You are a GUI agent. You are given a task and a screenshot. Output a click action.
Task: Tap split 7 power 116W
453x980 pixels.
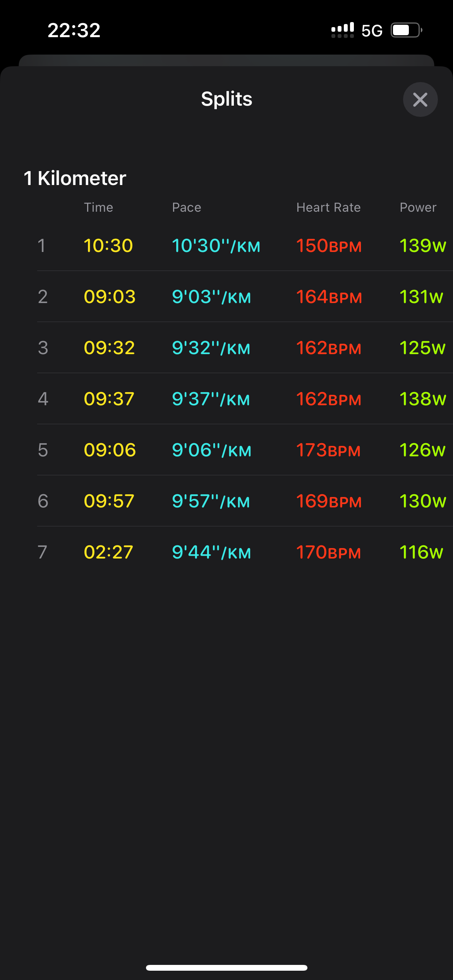pos(421,552)
